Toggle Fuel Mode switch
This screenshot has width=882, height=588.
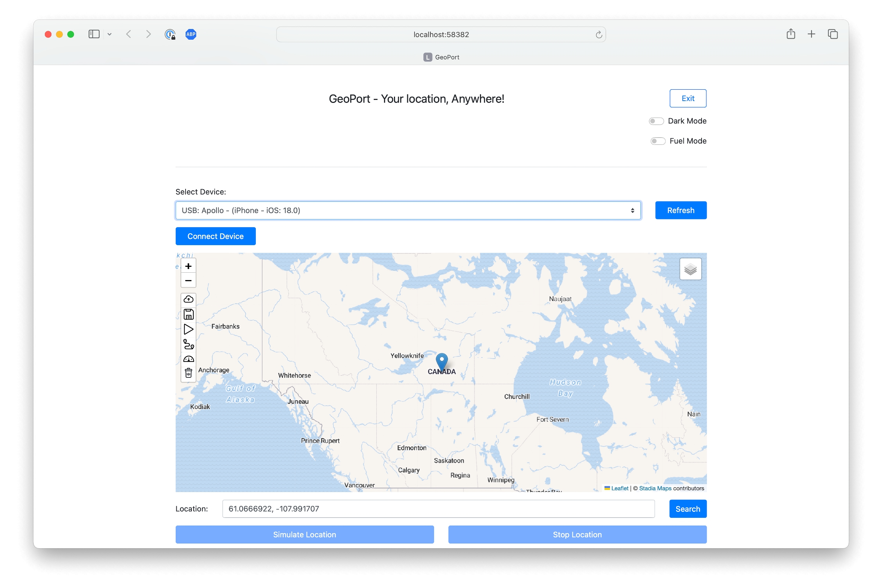point(657,140)
